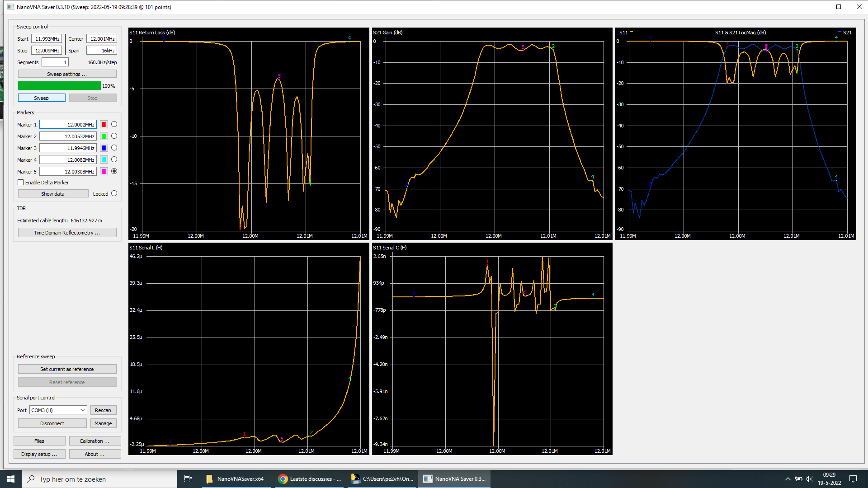
Task: Select the Marker 4 radio button
Action: point(114,160)
